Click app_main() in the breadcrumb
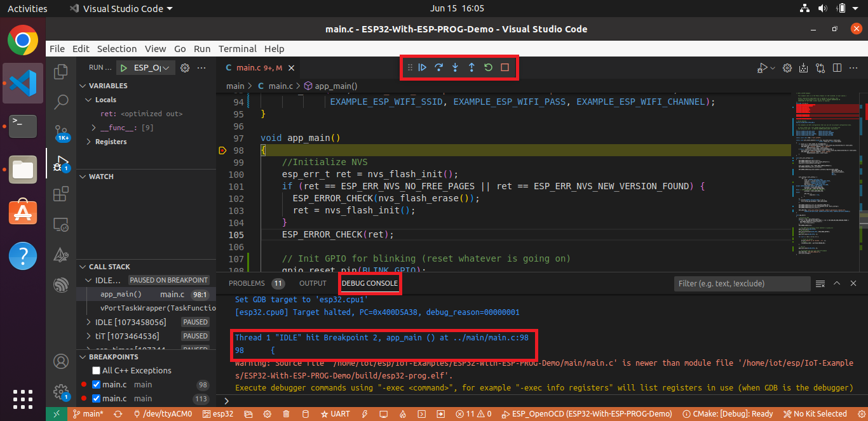868x421 pixels. coord(330,86)
